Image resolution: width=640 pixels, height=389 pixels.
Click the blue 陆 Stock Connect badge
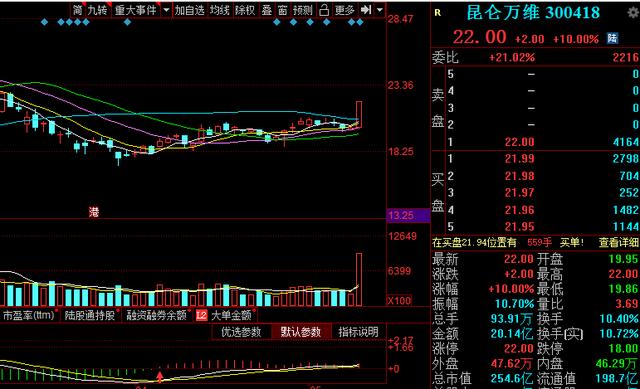point(612,38)
